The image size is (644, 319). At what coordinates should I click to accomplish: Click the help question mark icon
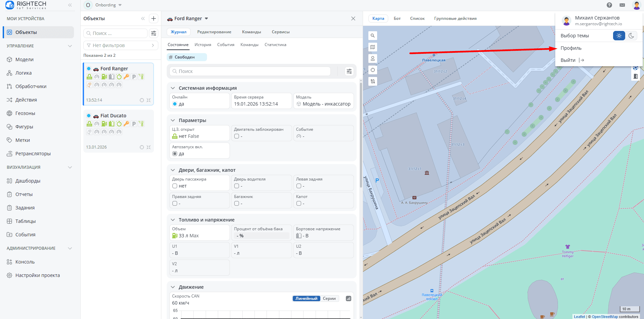pos(609,5)
